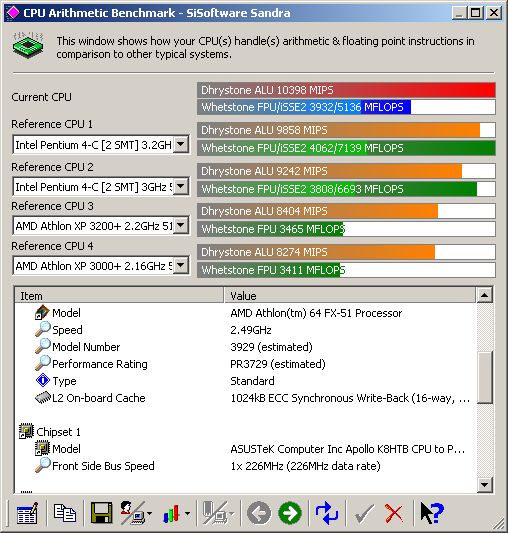Image resolution: width=508 pixels, height=533 pixels.
Task: Minimize the Sandra benchmark window
Action: [x=459, y=13]
